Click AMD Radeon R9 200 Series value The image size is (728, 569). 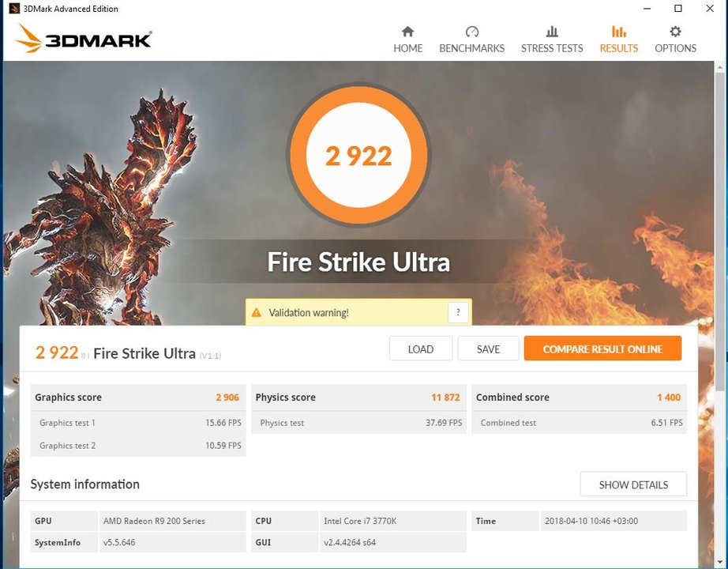pos(154,521)
